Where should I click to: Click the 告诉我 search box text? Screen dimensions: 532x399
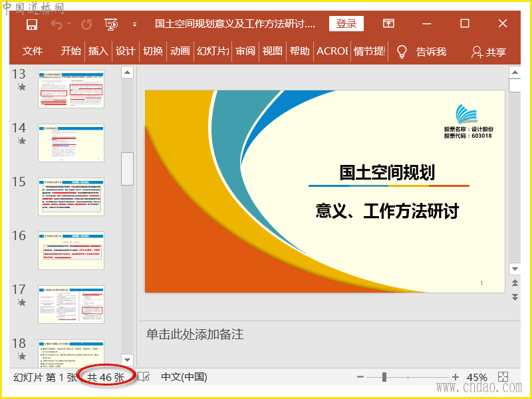[431, 52]
